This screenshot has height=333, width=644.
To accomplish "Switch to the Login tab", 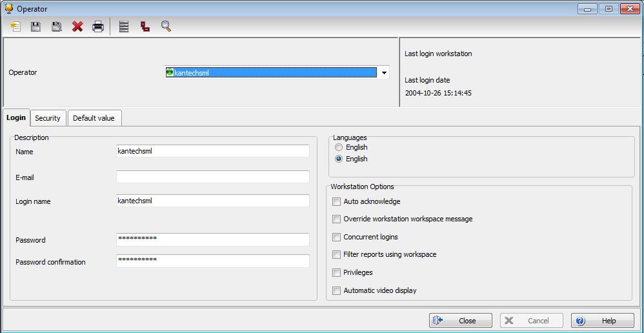I will pyautogui.click(x=16, y=118).
